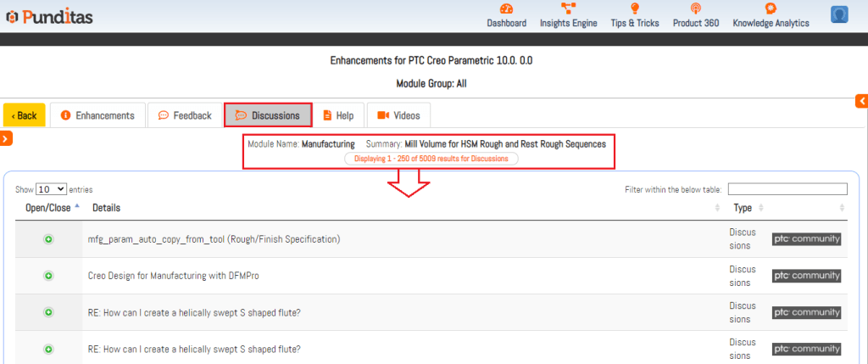Viewport: 868px width, 364px height.
Task: Expand the mfg_param_auto_copy_from_tool row
Action: [x=48, y=240]
